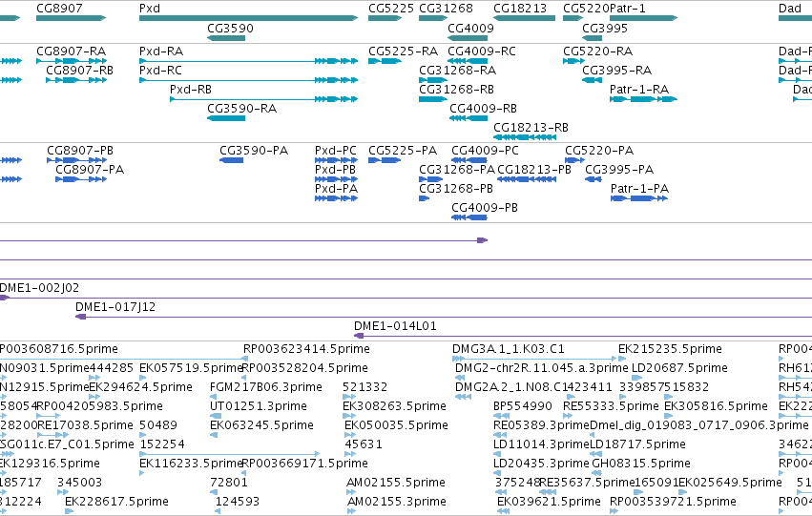Image resolution: width=812 pixels, height=516 pixels.
Task: Click the Pxd-RA transcript label
Action: [161, 52]
